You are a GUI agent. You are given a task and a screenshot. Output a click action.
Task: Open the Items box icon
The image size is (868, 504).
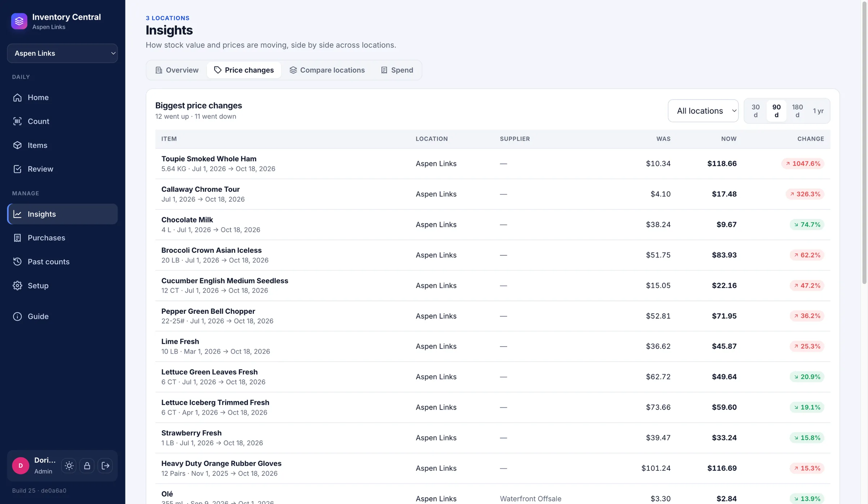tap(17, 145)
